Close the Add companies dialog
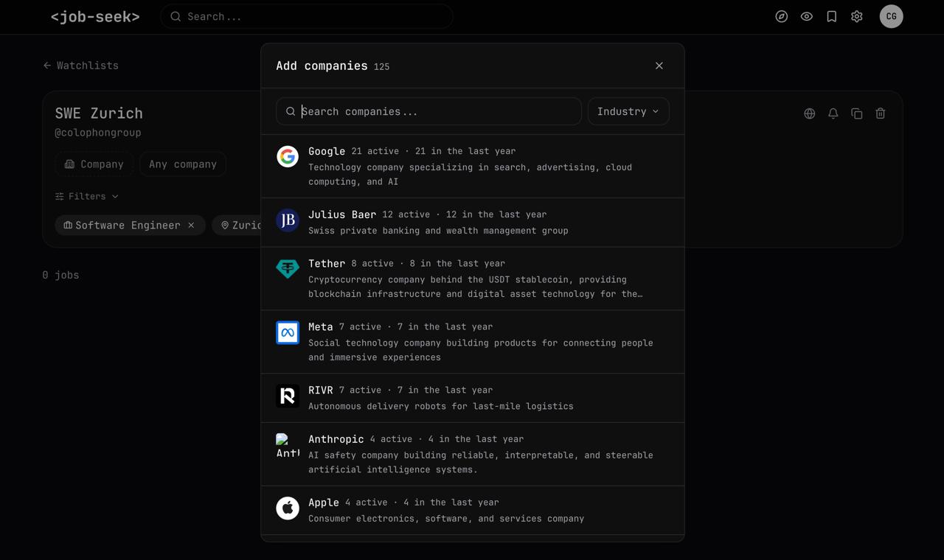944x560 pixels. pos(659,66)
